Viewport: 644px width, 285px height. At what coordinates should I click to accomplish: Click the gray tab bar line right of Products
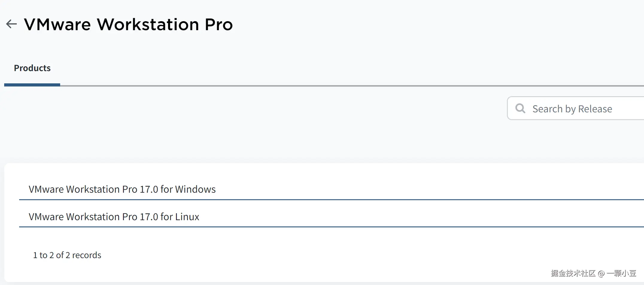tap(329, 86)
